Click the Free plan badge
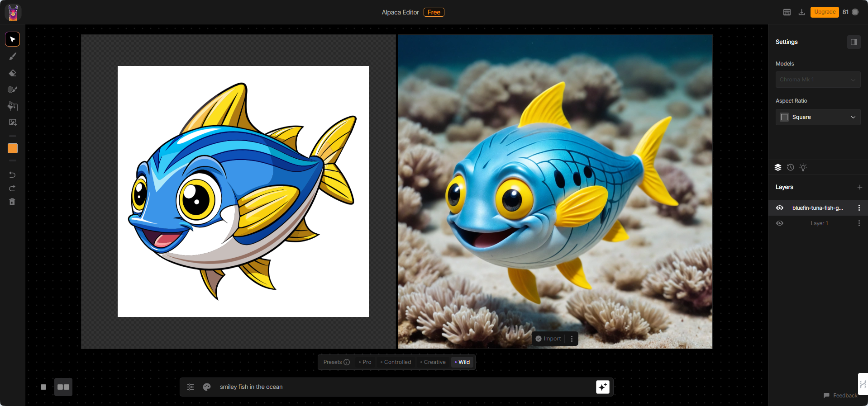The image size is (868, 406). point(434,12)
